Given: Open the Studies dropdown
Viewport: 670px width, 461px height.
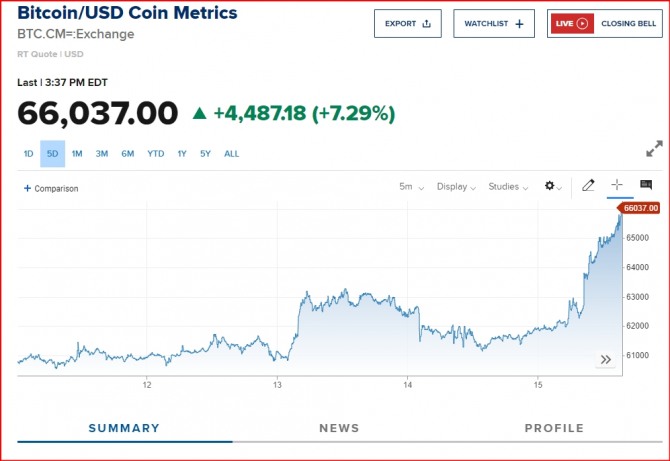Looking at the screenshot, I should tap(508, 187).
